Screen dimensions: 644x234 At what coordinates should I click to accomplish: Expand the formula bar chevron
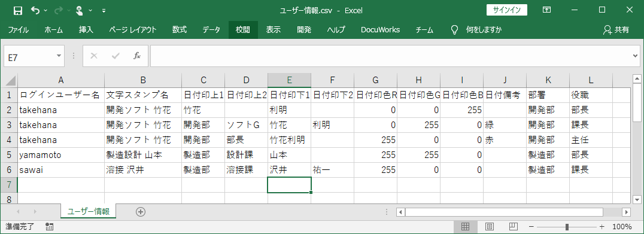(x=636, y=56)
